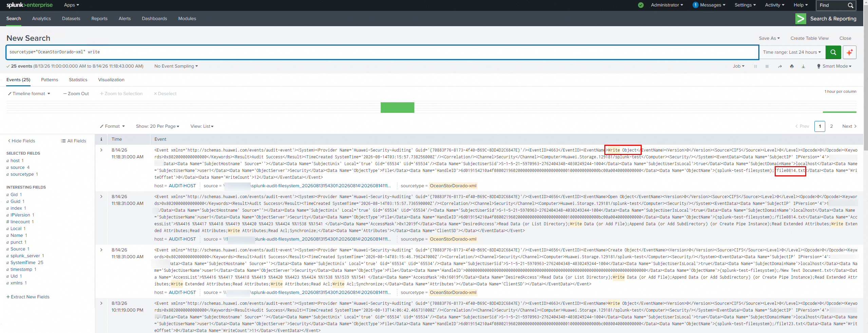Expand the Create Object event row chevron
Viewport: 868px width, 333px height.
[101, 250]
